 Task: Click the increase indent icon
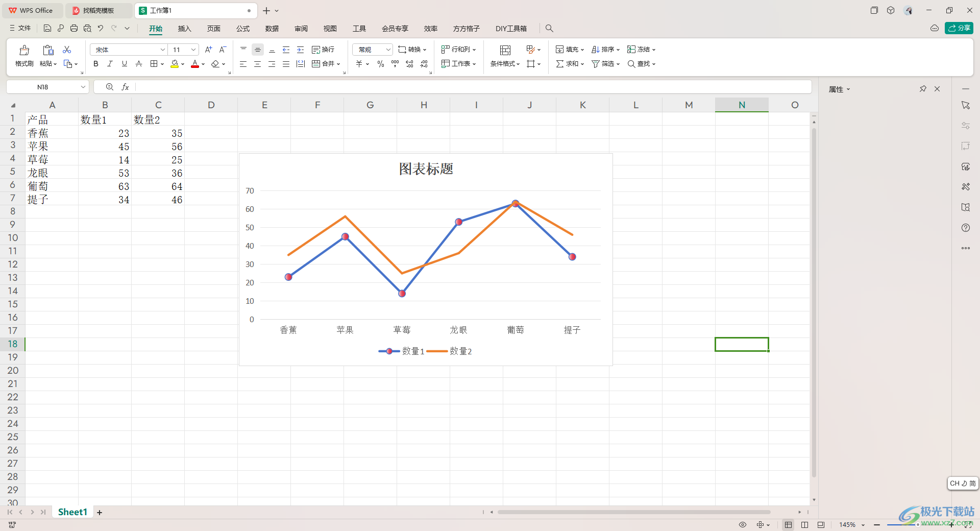pos(301,50)
